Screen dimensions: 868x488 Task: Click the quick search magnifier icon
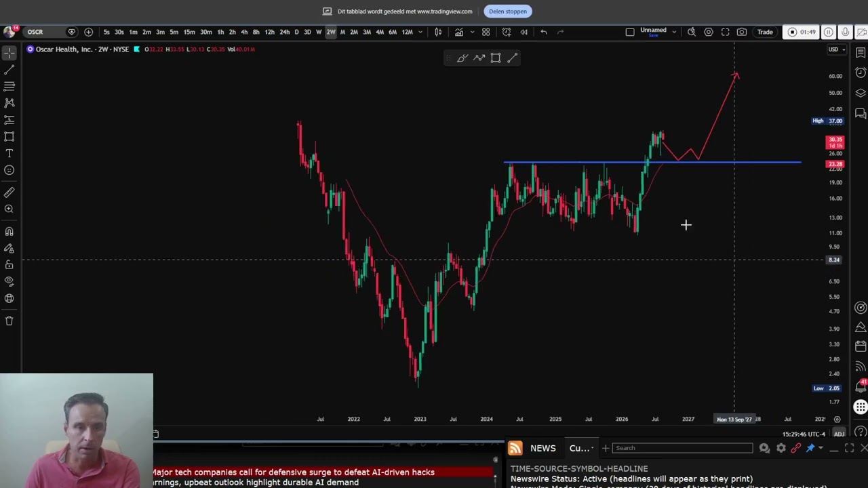(692, 32)
